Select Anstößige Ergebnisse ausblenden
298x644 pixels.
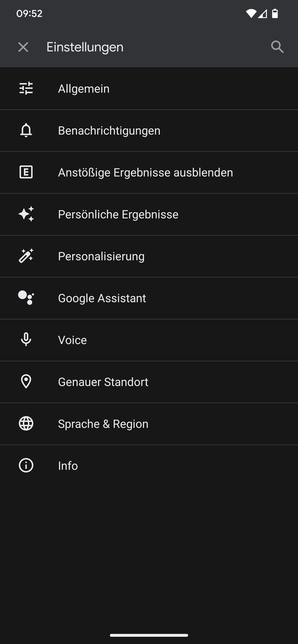tap(149, 172)
